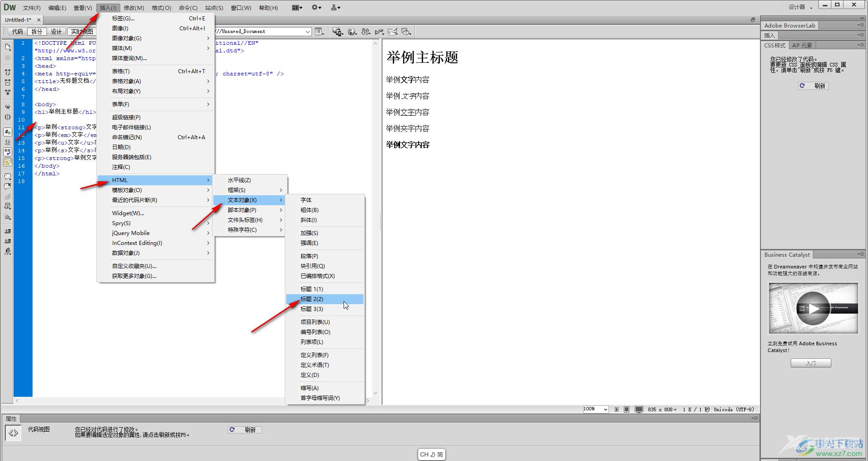868x461 pixels.
Task: Click the multiscreen preview icon
Action: point(337,32)
